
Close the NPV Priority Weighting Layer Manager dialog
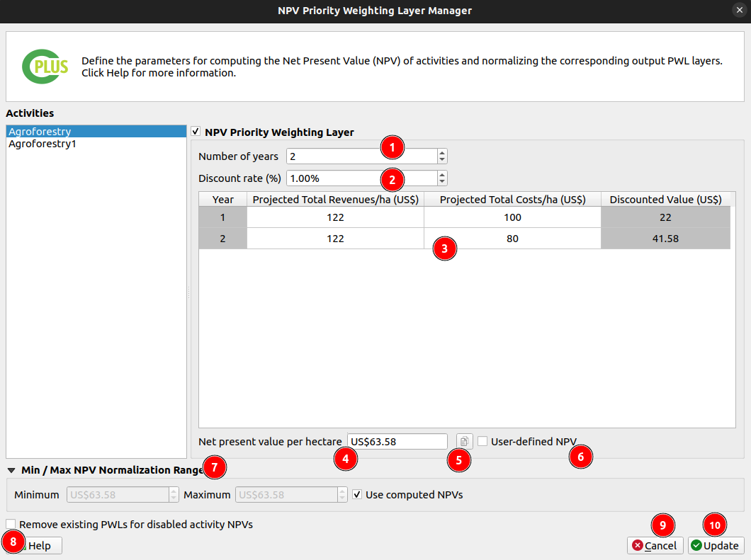(739, 10)
